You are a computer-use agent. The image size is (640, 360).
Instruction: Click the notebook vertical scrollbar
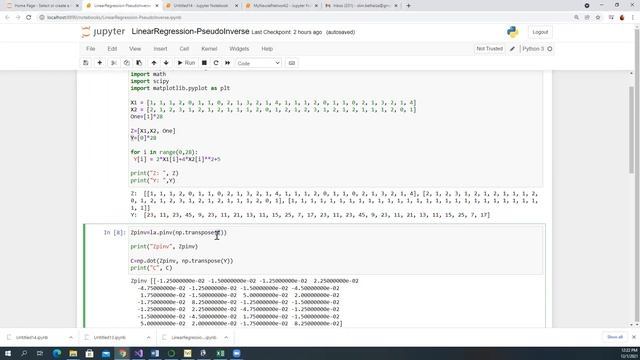tap(631, 131)
